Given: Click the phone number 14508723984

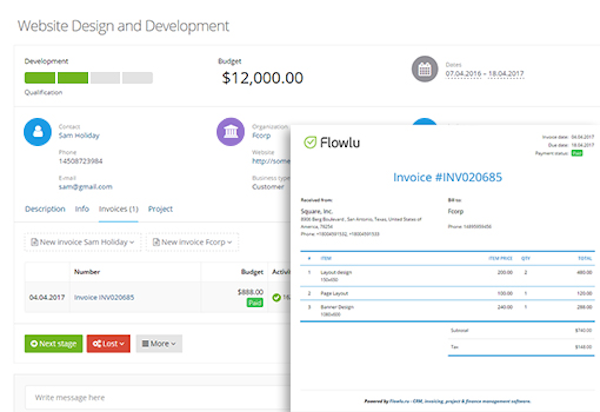Looking at the screenshot, I should coord(80,161).
